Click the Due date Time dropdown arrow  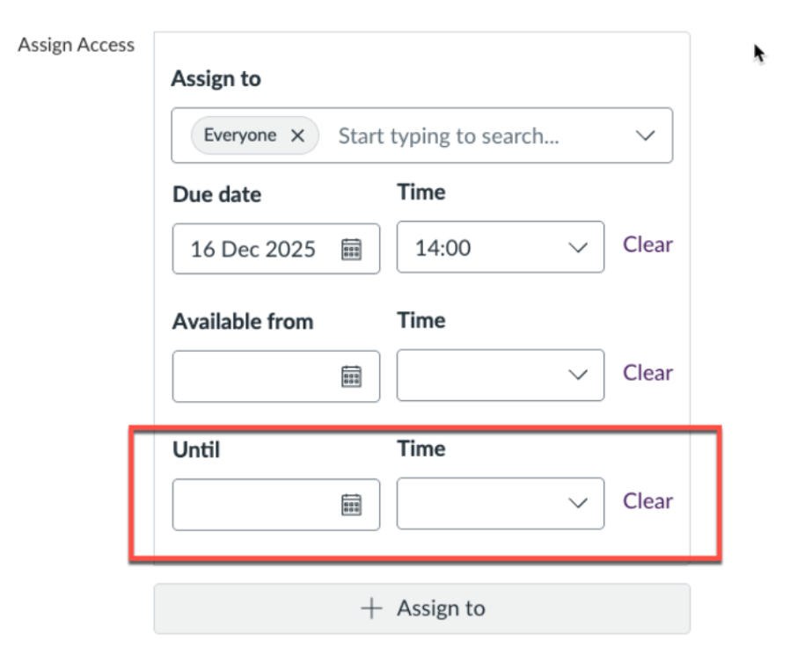click(x=578, y=247)
